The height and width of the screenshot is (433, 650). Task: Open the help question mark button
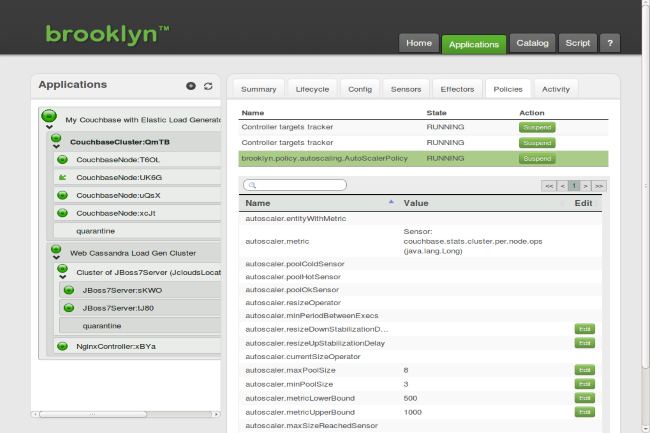coord(610,43)
